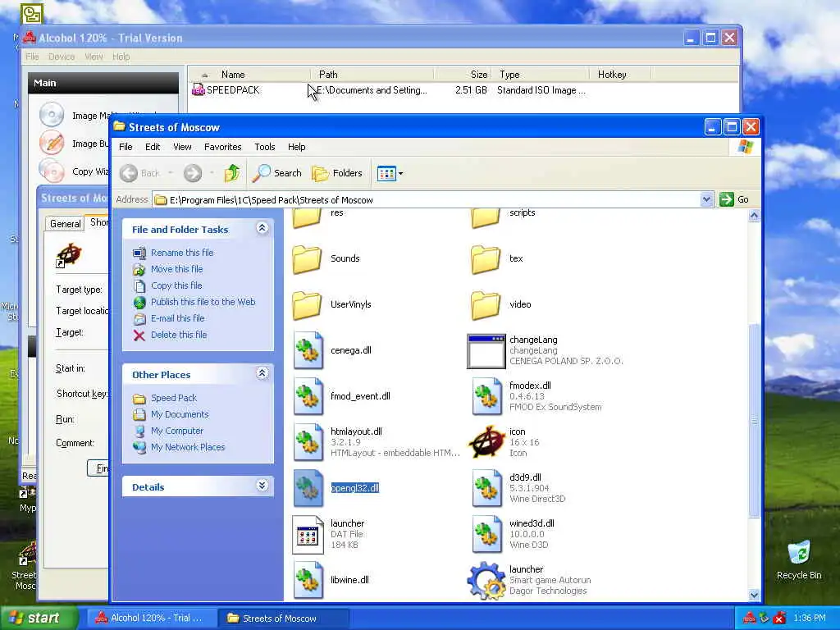Select the cenega.dll file icon
Viewport: 840px width, 630px height.
click(x=308, y=350)
